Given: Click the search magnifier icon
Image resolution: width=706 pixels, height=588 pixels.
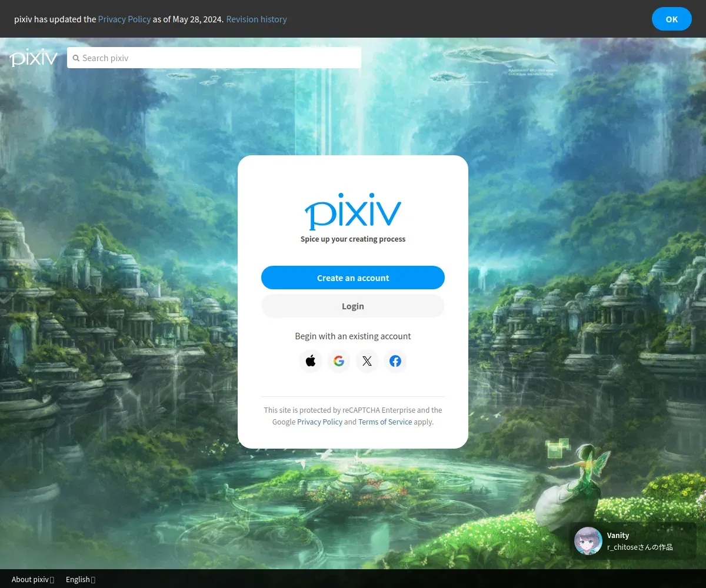Looking at the screenshot, I should click(x=76, y=58).
